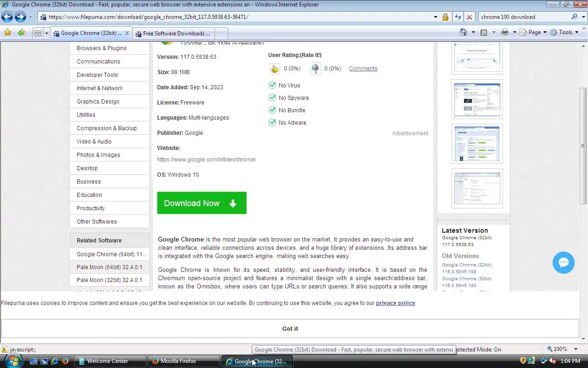The height and width of the screenshot is (368, 588).
Task: Print the page using the printer icon
Action: [505, 32]
